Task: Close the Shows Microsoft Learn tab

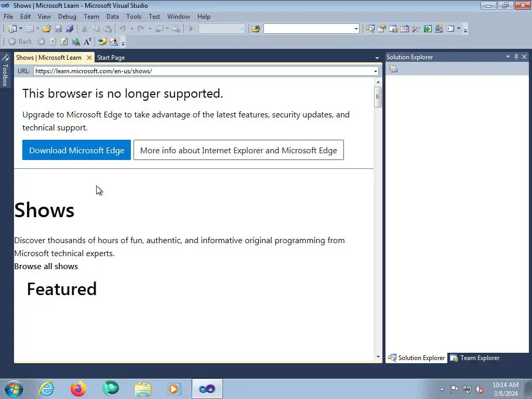Action: coord(89,58)
